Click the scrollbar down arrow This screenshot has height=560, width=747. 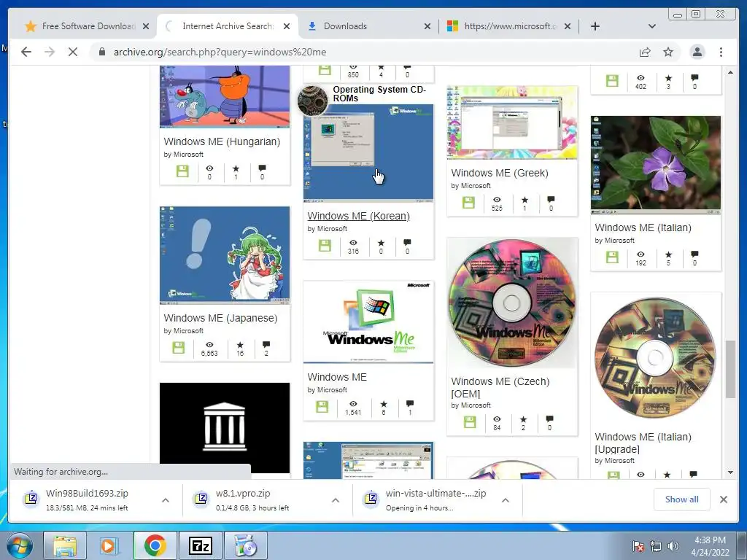coord(730,472)
